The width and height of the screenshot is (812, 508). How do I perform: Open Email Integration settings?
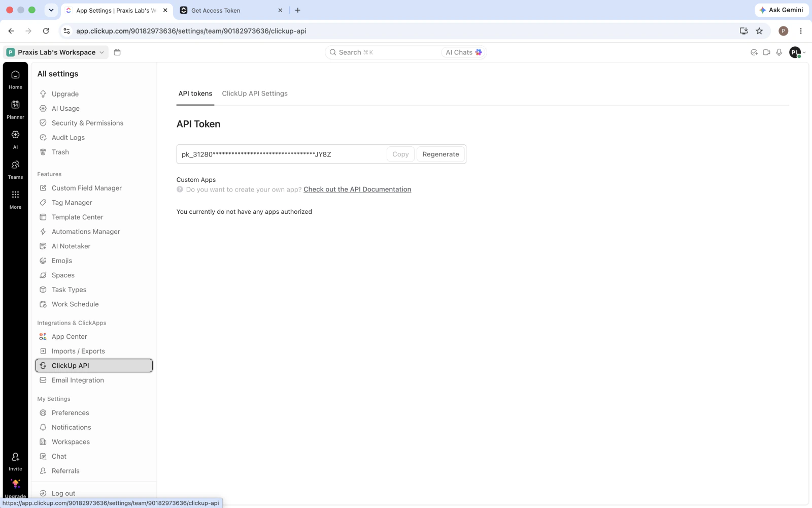click(x=93, y=380)
